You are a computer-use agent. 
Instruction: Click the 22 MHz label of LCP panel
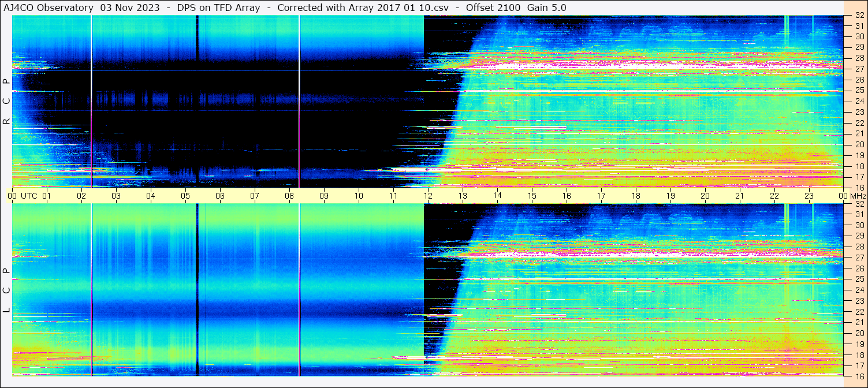(x=859, y=312)
